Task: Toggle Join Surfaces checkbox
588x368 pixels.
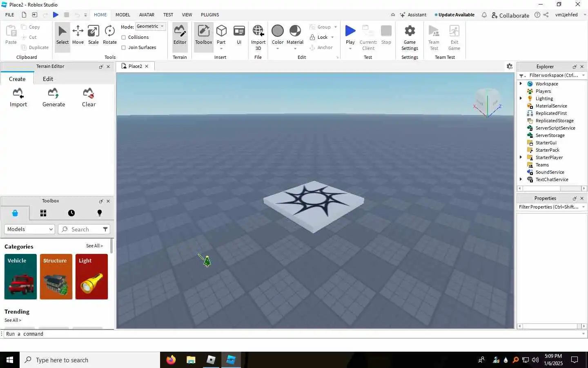Action: coord(124,47)
